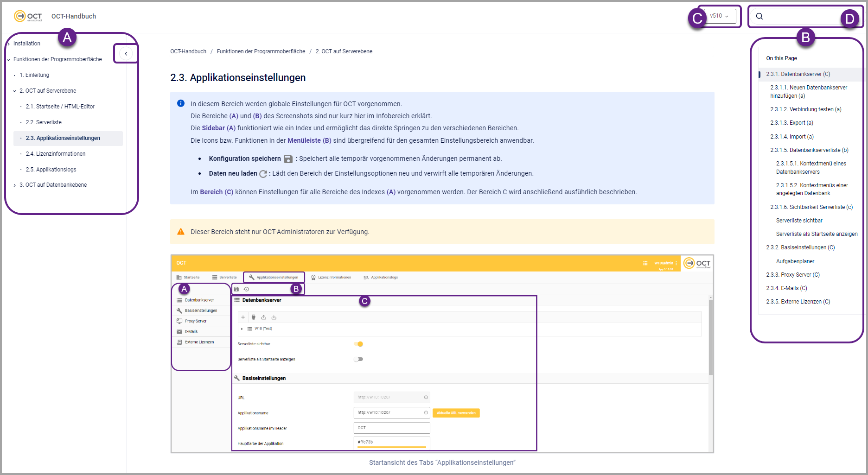Jump to '2.3.1.4. Import (a)' section
This screenshot has height=475, width=868.
(x=792, y=137)
